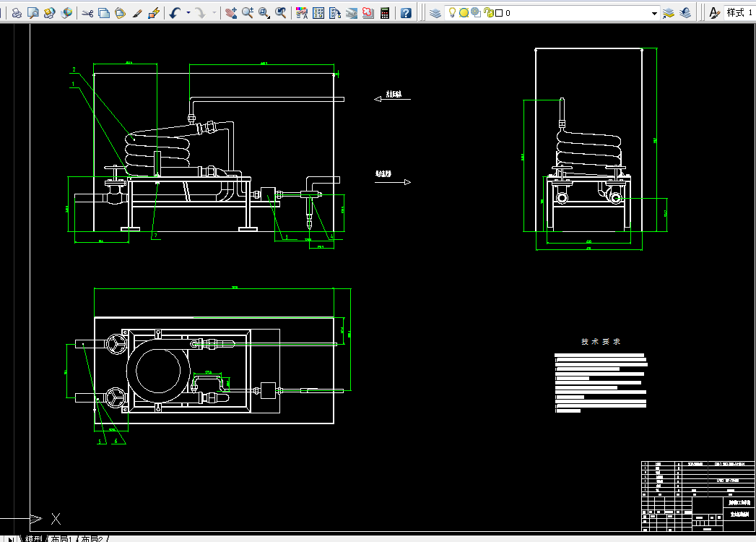Click the Zoom Previous icon

280,13
